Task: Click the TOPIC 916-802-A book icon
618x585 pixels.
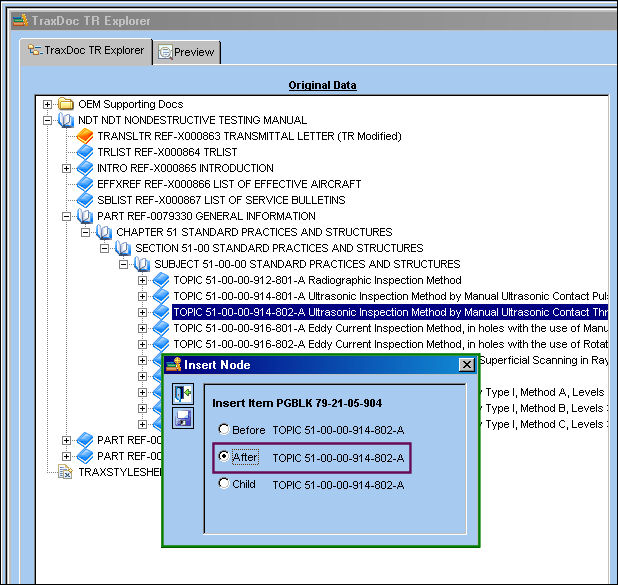Action: point(161,344)
